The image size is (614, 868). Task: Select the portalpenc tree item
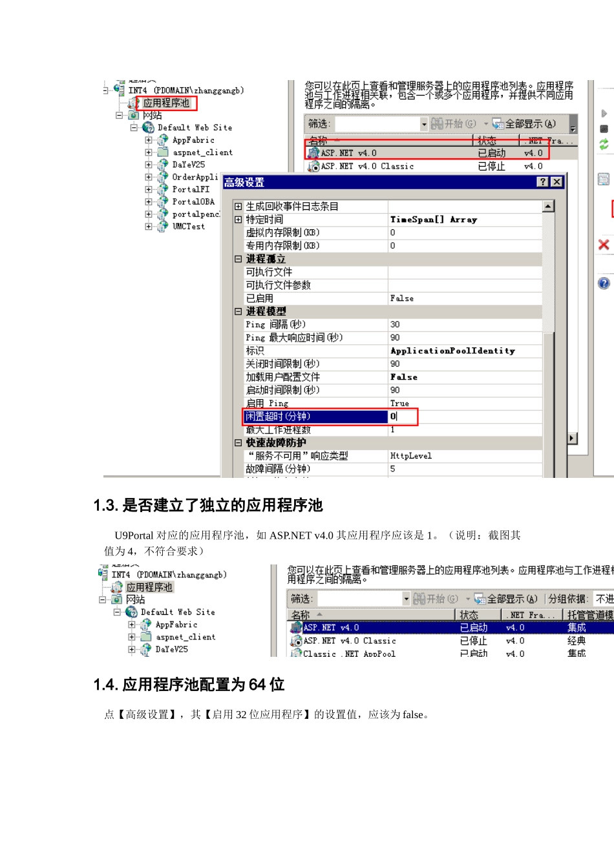195,214
